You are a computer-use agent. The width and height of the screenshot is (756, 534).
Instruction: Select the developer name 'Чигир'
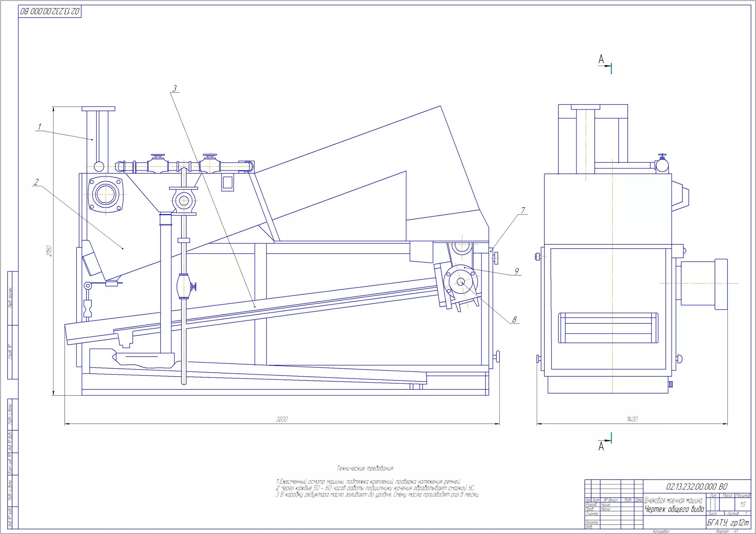(606, 505)
